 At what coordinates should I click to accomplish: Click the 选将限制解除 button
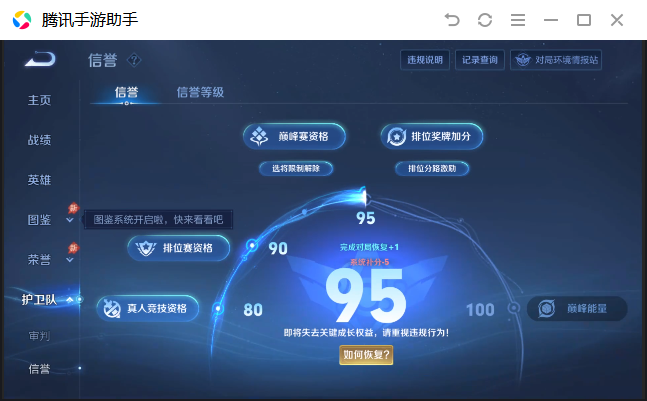[296, 168]
